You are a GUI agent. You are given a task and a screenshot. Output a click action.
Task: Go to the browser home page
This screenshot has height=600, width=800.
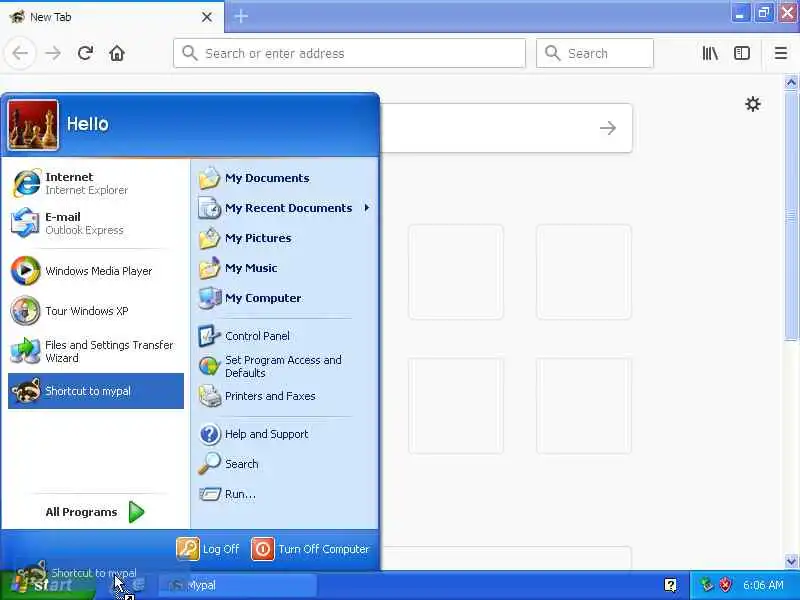(x=117, y=53)
